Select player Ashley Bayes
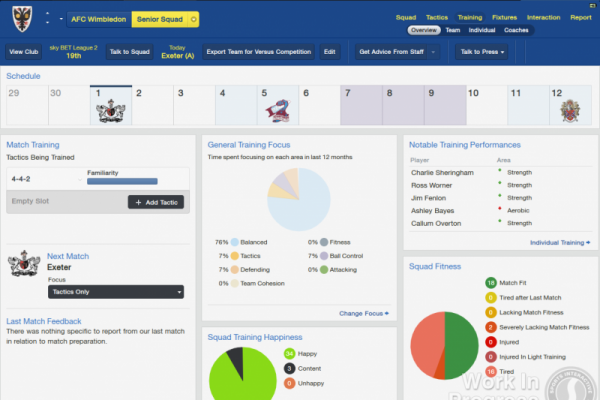This screenshot has width=600, height=400. pyautogui.click(x=432, y=211)
